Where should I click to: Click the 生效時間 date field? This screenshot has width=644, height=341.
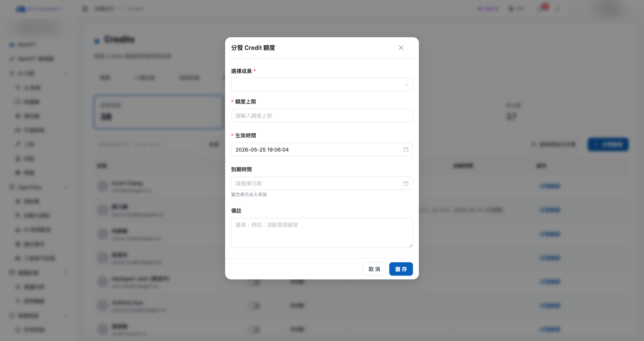click(322, 150)
